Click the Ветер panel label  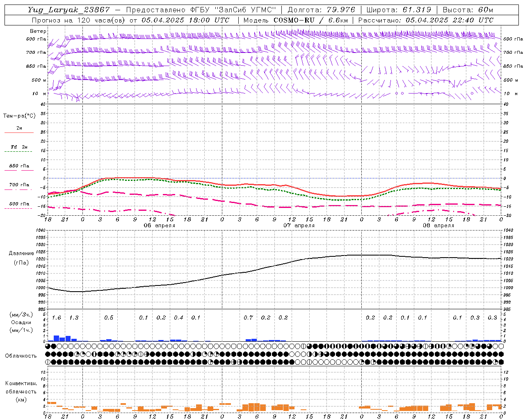[38, 31]
